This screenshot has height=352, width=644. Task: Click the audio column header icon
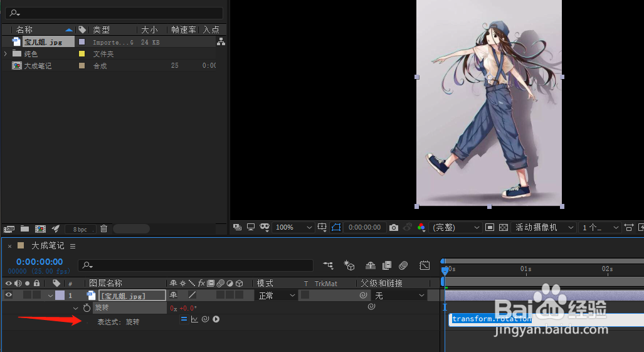click(18, 283)
